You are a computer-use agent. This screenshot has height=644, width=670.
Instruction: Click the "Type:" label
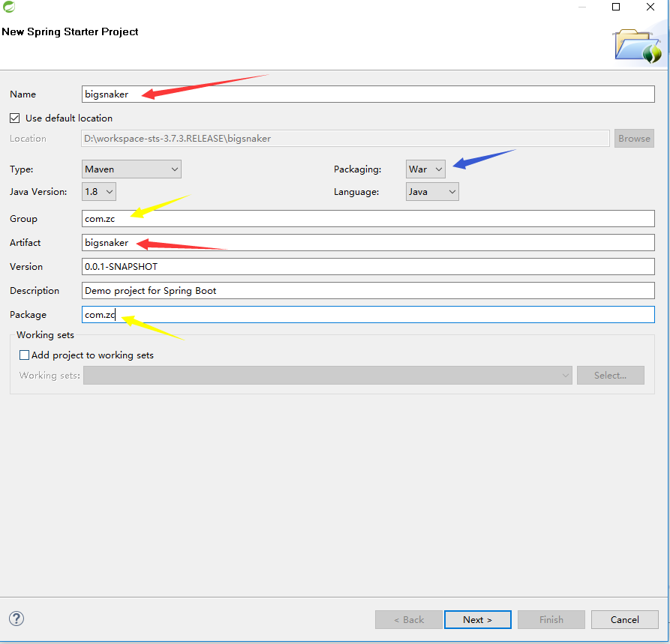pos(21,169)
